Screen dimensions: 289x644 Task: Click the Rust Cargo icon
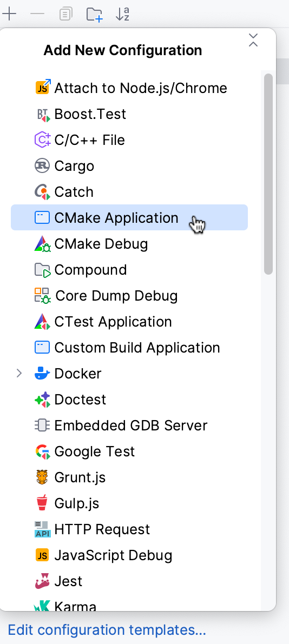(x=42, y=166)
